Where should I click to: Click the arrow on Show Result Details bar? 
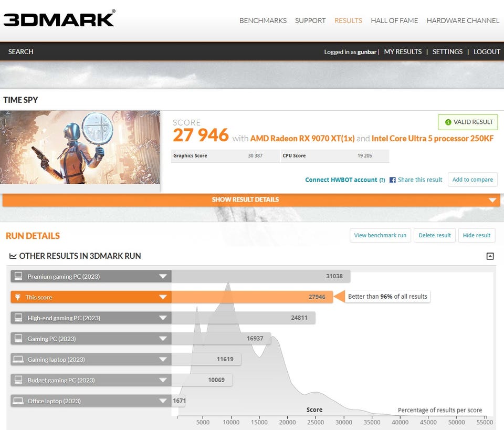[492, 200]
